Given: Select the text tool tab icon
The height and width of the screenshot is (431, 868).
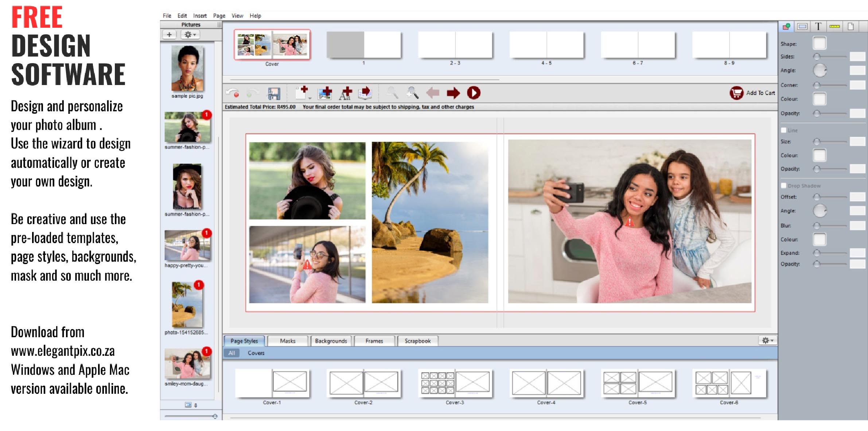Looking at the screenshot, I should coord(818,26).
